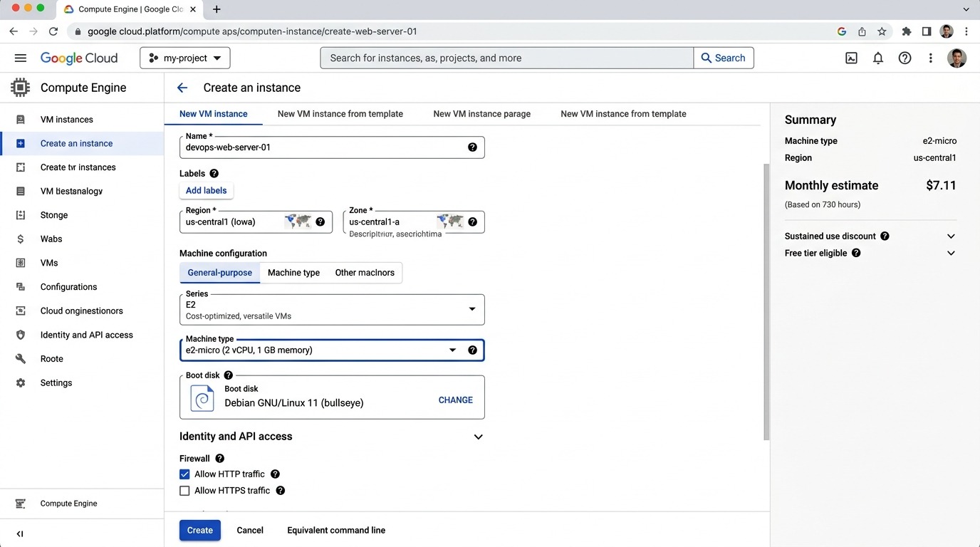Open the my-project selector dropdown

pos(185,58)
